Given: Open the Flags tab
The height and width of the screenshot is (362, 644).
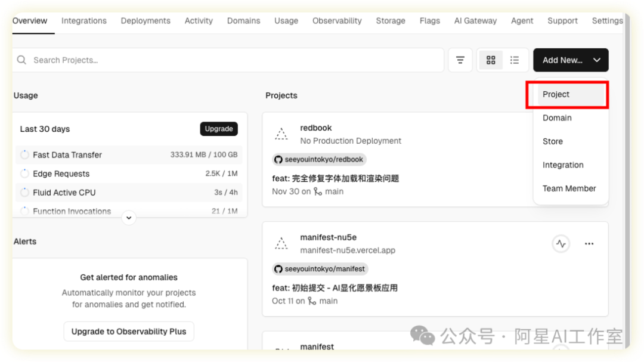Looking at the screenshot, I should point(429,21).
